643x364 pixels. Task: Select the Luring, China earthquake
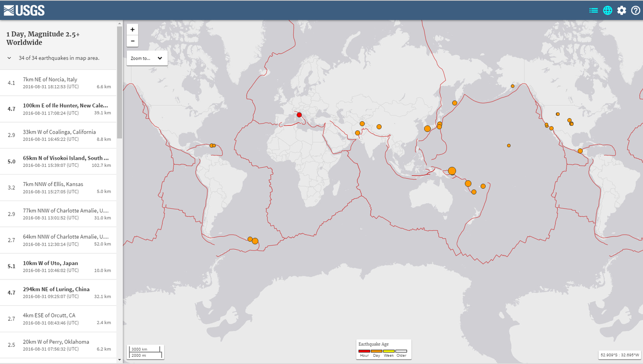click(x=58, y=292)
